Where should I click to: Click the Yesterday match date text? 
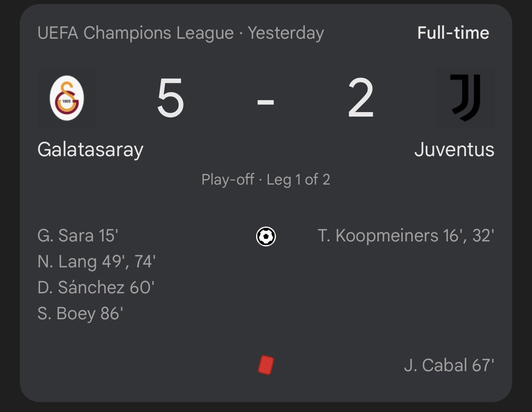pos(286,33)
